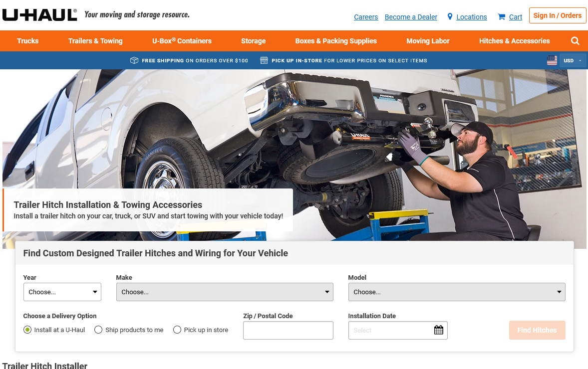Select Pick up in store option

177,330
